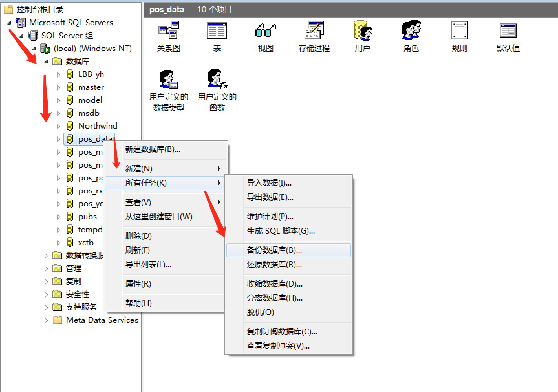Open the 存储过程 stored procedures icon
Screen dimensions: 558x392
pos(314,30)
